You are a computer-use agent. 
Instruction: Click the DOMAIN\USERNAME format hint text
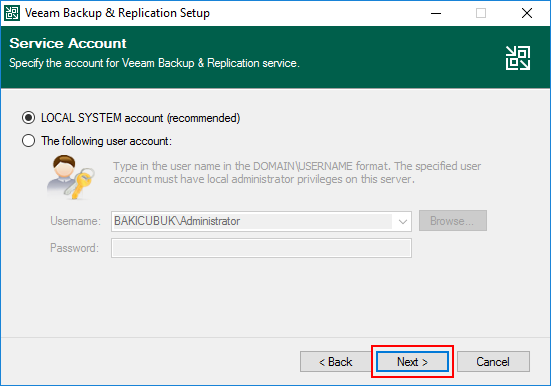(x=297, y=173)
